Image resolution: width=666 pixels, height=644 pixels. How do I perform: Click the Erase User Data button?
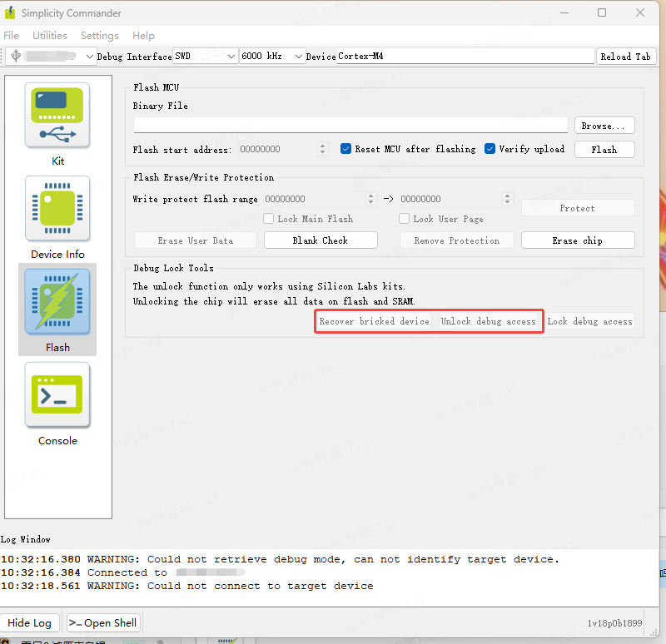196,240
